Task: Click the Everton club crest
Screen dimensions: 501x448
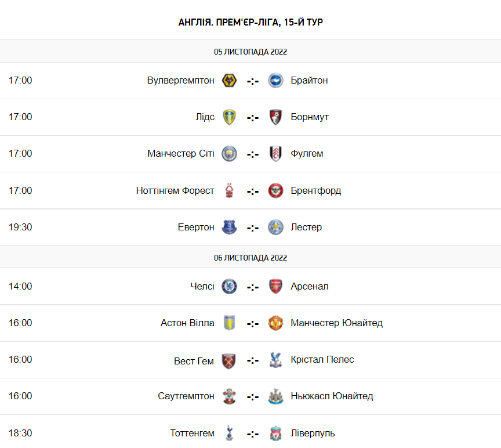Action: (230, 227)
